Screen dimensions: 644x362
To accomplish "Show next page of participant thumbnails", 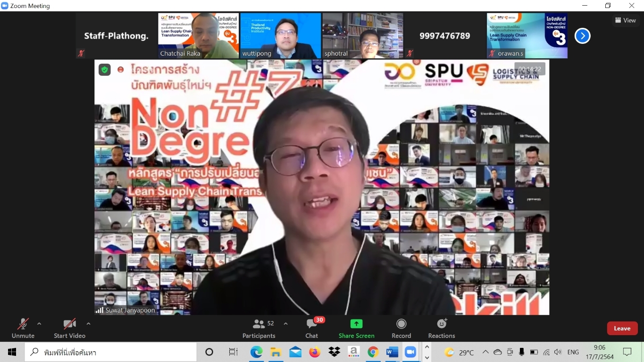I will tap(582, 36).
